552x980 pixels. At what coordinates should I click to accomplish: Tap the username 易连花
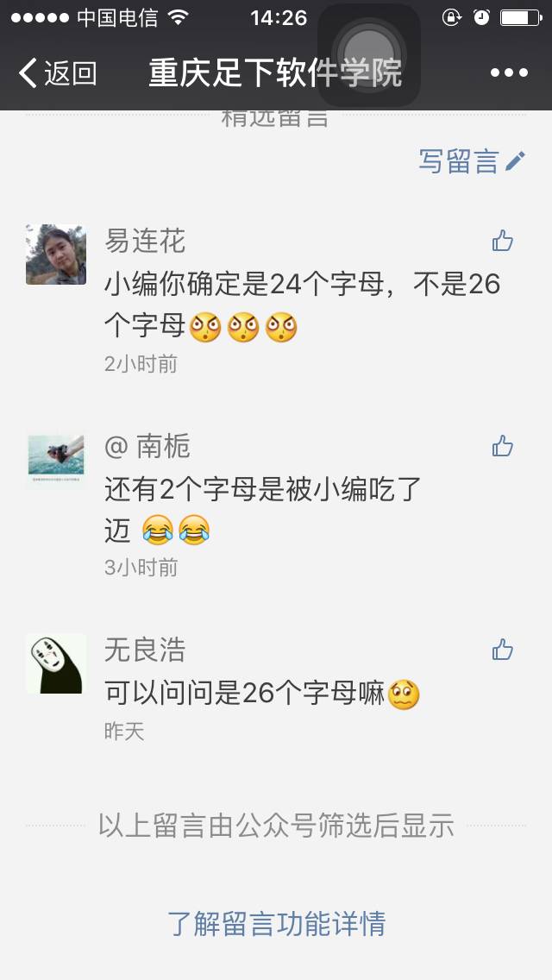145,242
